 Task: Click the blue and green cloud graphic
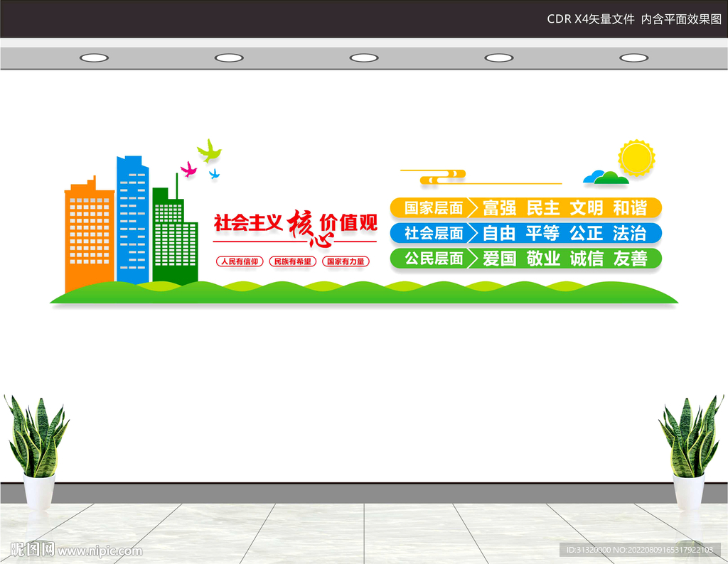606,177
